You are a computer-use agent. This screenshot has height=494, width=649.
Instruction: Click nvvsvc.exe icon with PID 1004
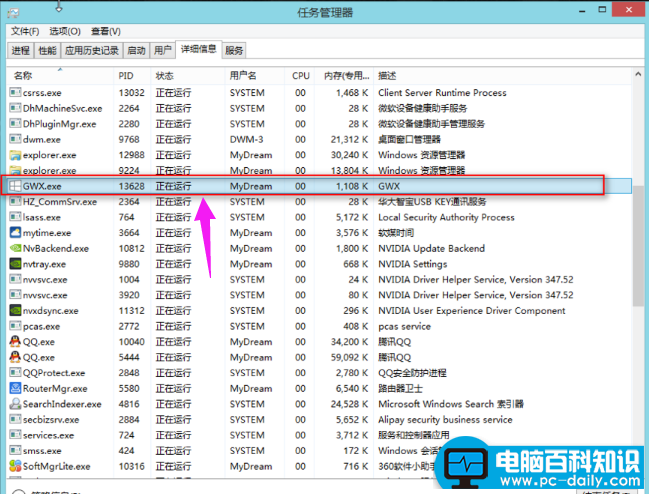pos(15,279)
